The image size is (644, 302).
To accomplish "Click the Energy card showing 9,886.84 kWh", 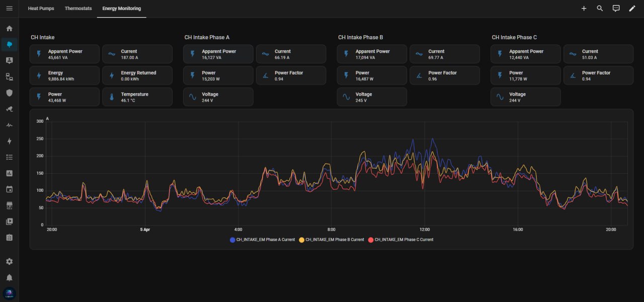I will point(64,75).
